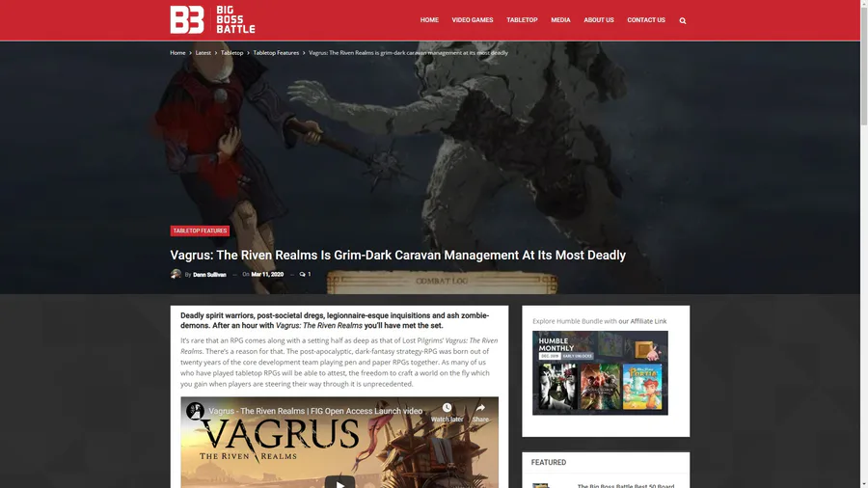Go to Latest in the breadcrumb
This screenshot has height=488, width=868.
point(203,53)
